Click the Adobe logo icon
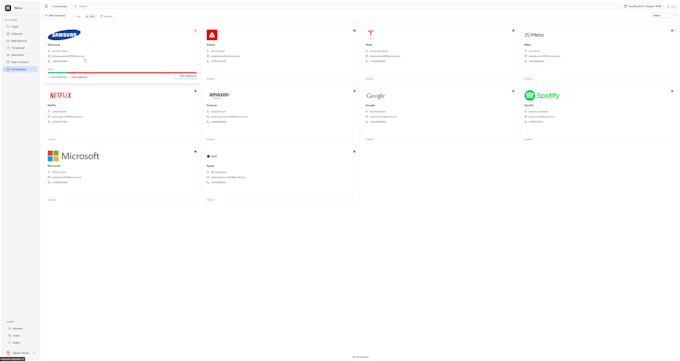Image resolution: width=680 pixels, height=361 pixels. (212, 35)
